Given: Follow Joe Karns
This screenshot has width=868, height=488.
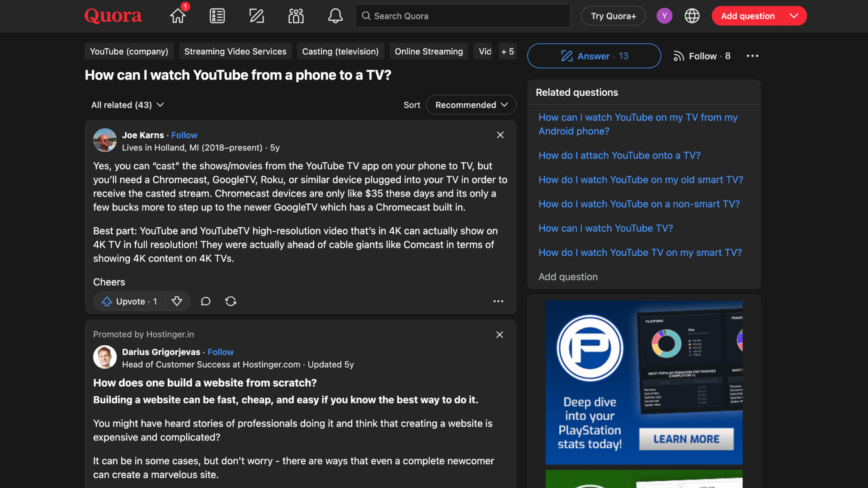Looking at the screenshot, I should tap(184, 135).
